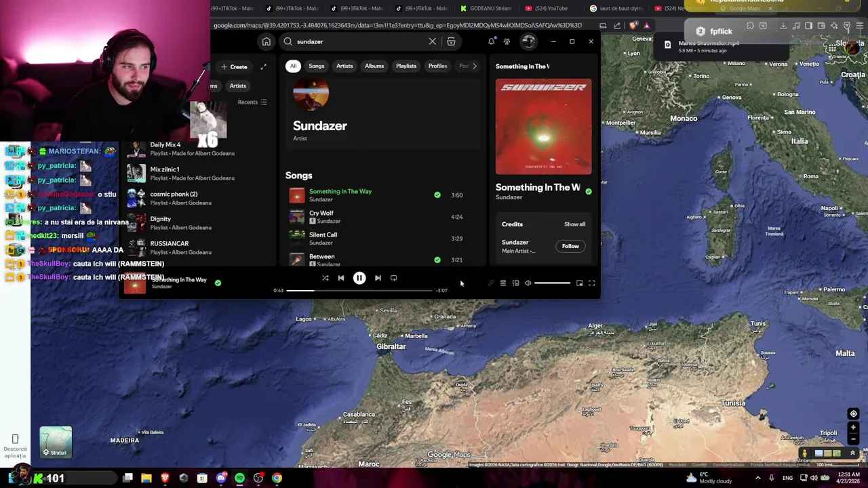This screenshot has height=488, width=868.
Task: Open the Brave Shields icon
Action: tap(633, 26)
